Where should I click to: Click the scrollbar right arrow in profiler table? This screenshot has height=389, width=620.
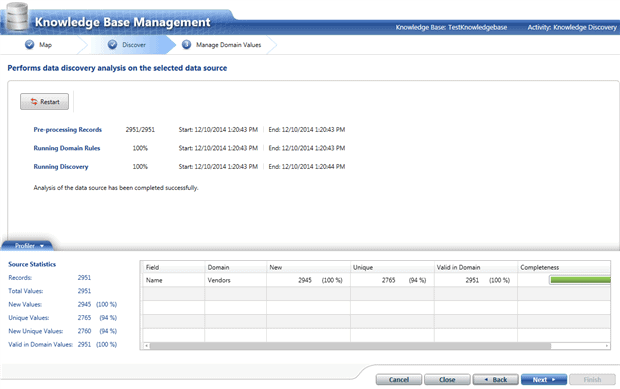pos(607,346)
